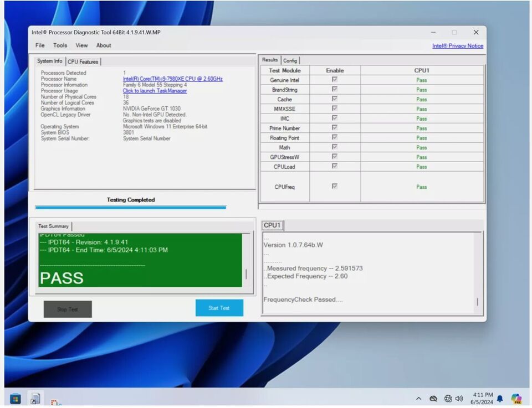
Task: Close the Intel Processor Diagnostic Tool window
Action: (x=476, y=32)
